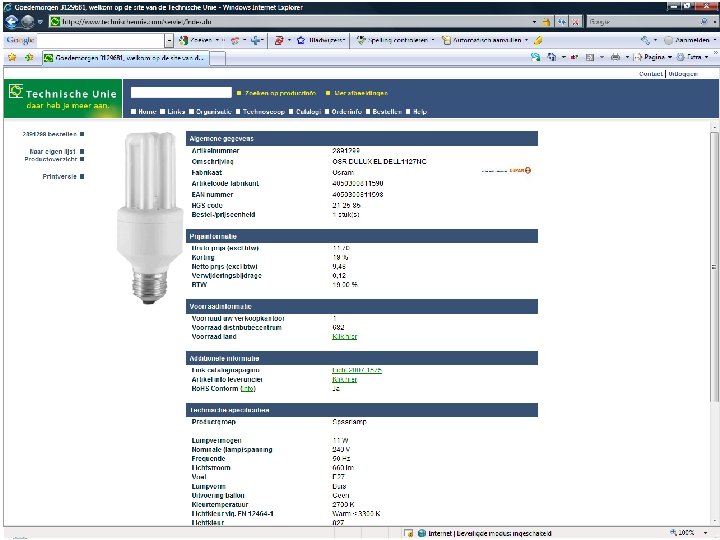The image size is (720, 540).
Task: Open the Organisatie menu item
Action: coord(210,112)
